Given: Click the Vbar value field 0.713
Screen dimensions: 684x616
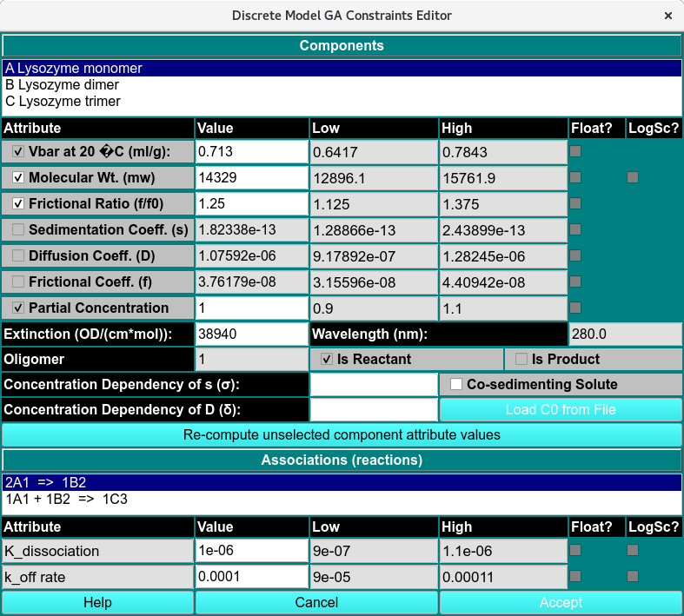Looking at the screenshot, I should coord(252,152).
